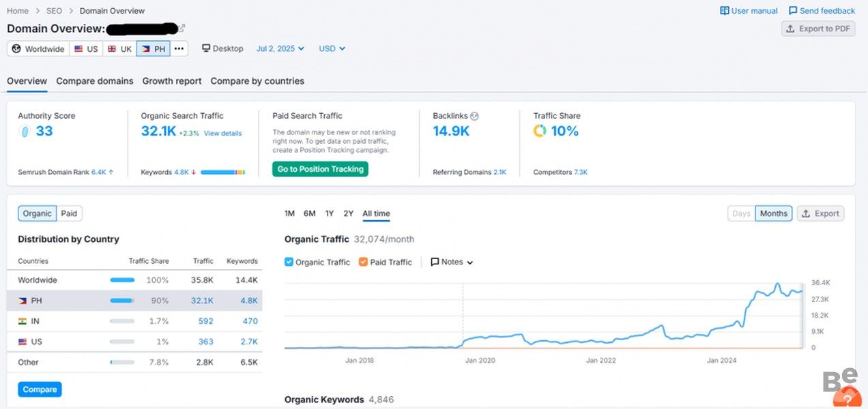Switch to the Compare domains tab
The width and height of the screenshot is (868, 409).
point(95,81)
